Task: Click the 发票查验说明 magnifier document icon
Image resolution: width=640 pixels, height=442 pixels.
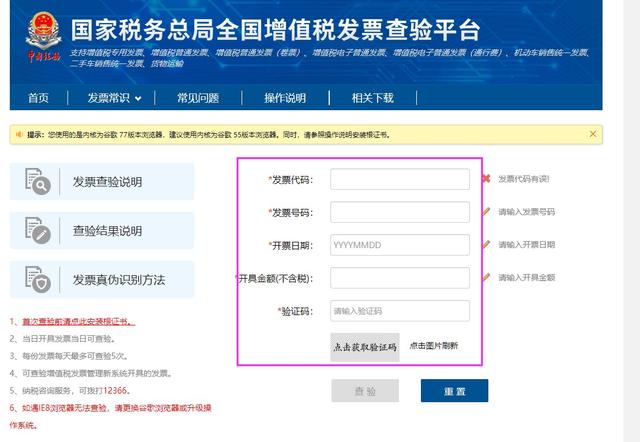Action: coord(38,181)
